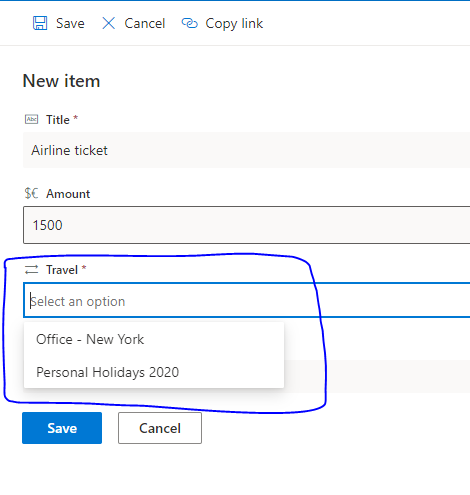Click Save text in top command bar
This screenshot has width=470, height=495.
click(x=70, y=23)
